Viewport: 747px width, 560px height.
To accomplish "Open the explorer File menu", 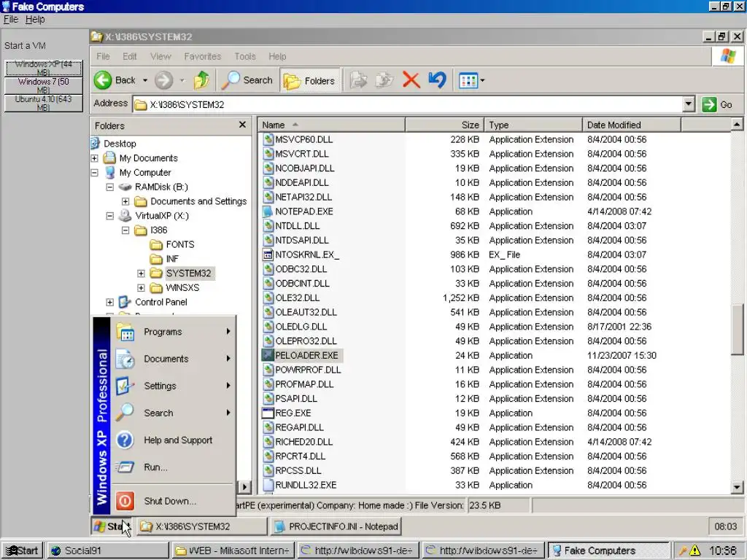I will click(103, 56).
